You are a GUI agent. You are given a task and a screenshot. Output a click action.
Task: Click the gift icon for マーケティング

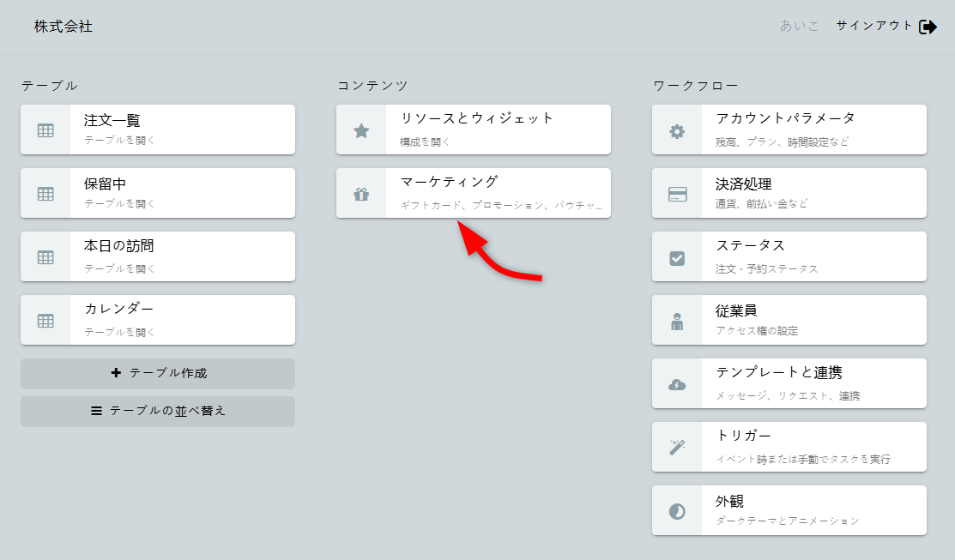pyautogui.click(x=361, y=194)
